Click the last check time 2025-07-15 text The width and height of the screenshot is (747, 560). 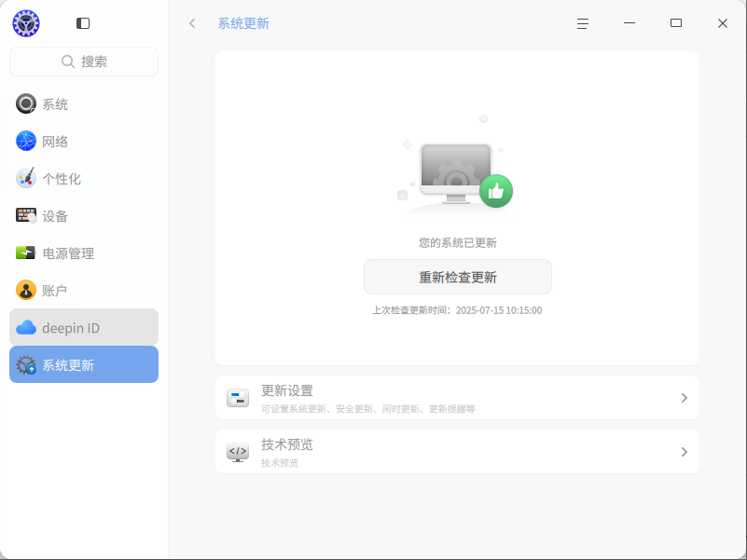pyautogui.click(x=457, y=310)
